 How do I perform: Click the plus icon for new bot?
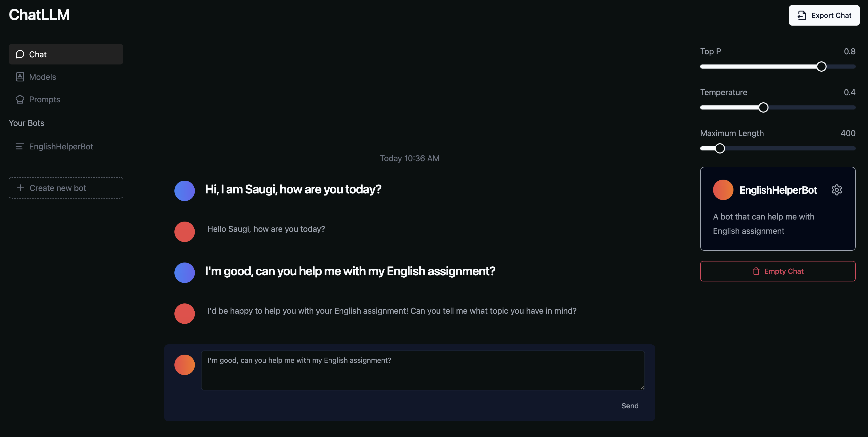(20, 188)
